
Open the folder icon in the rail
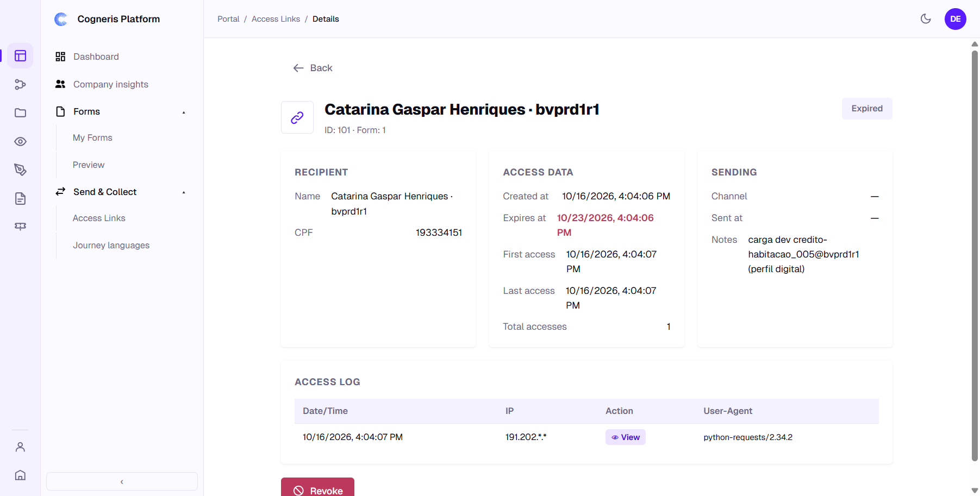[20, 113]
